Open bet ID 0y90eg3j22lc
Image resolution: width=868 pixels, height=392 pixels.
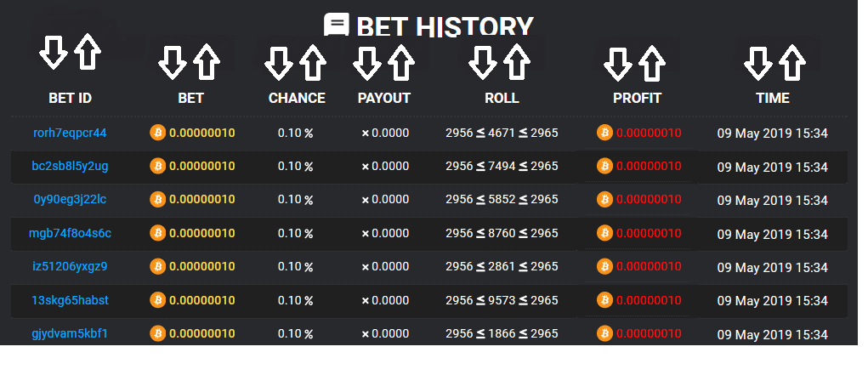[x=70, y=199]
